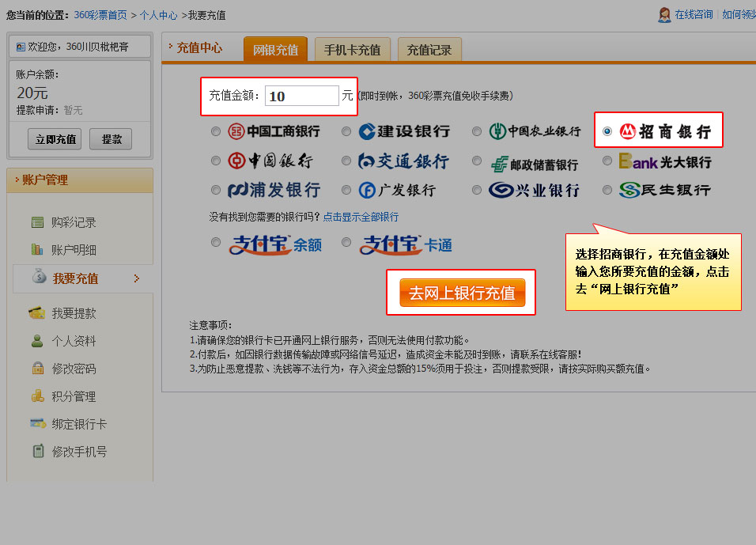The width and height of the screenshot is (756, 545).
Task: Open 账户明细 in the sidebar
Action: [x=74, y=250]
